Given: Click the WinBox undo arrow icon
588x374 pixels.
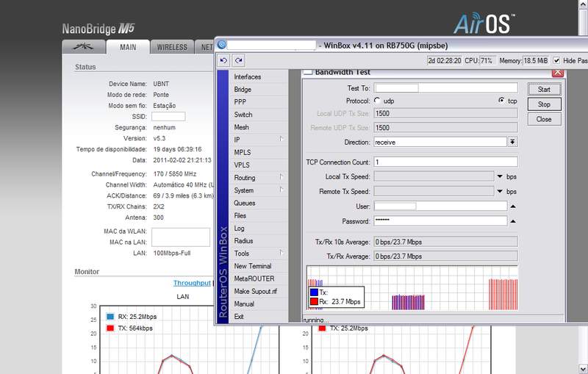Looking at the screenshot, I should pos(224,60).
